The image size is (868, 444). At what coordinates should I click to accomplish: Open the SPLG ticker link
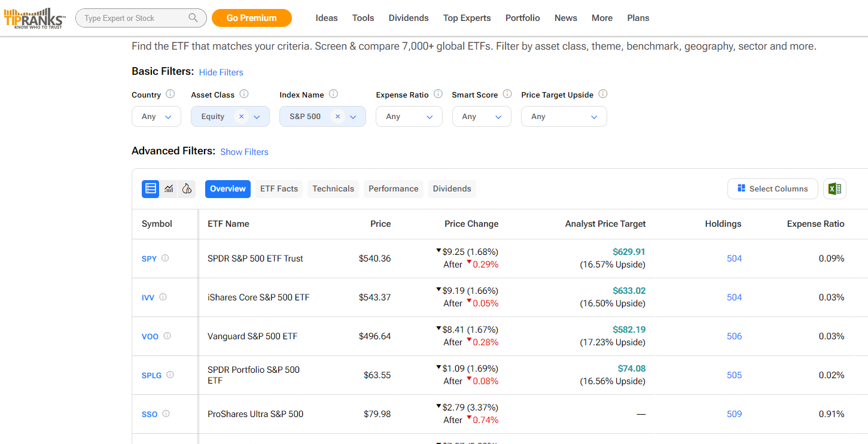click(151, 375)
